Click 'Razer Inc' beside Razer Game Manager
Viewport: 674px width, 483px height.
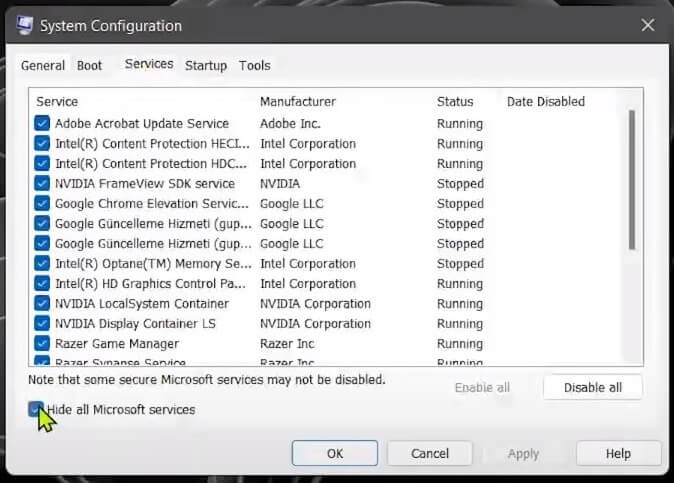tap(287, 343)
